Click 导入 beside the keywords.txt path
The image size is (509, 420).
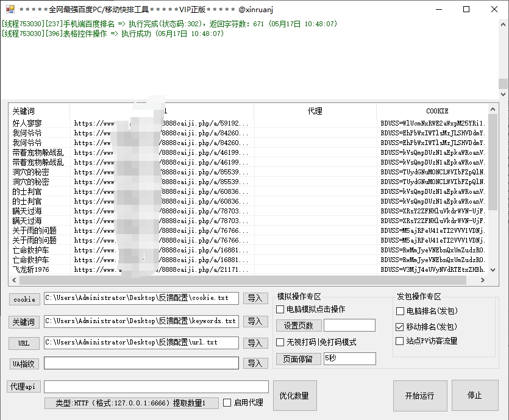255,321
